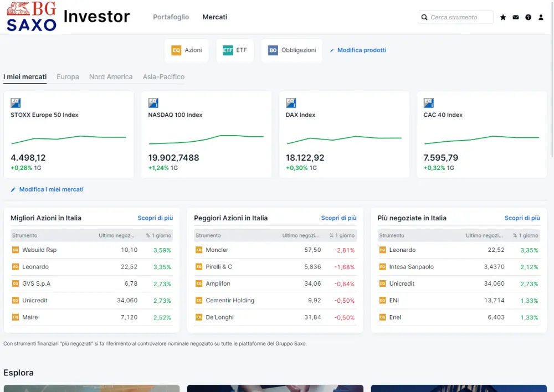This screenshot has height=392, width=554.
Task: Click the 7.595,79 CAC 40 value
Action: pyautogui.click(x=441, y=157)
